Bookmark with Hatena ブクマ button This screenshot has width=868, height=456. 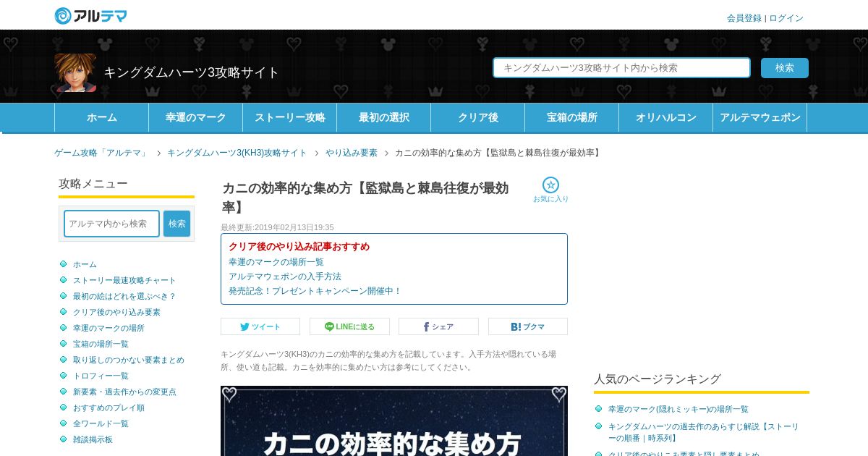click(x=528, y=326)
